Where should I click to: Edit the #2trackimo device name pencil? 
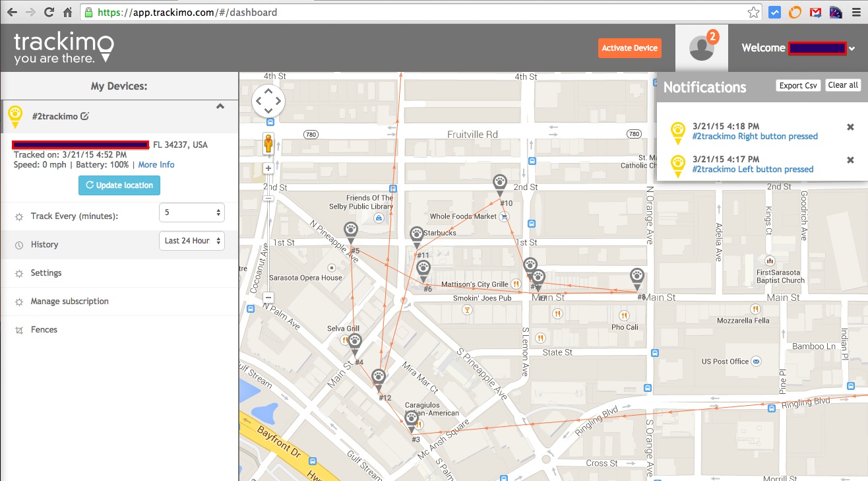(x=84, y=116)
